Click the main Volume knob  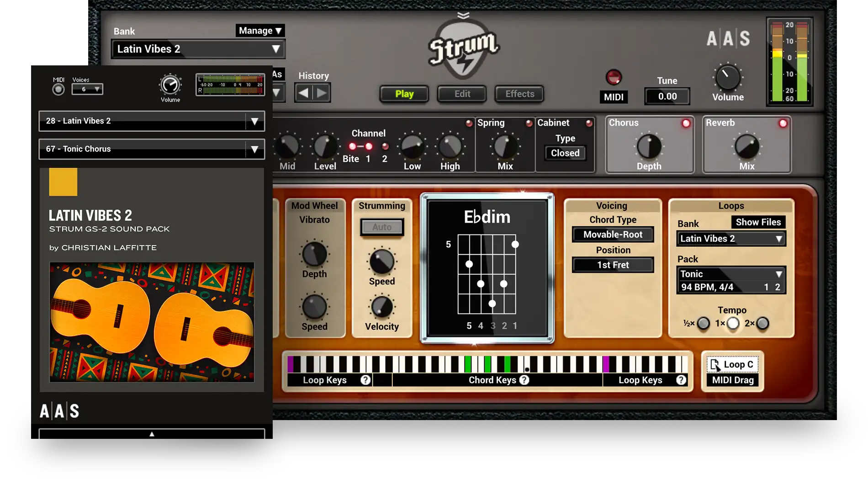tap(728, 78)
